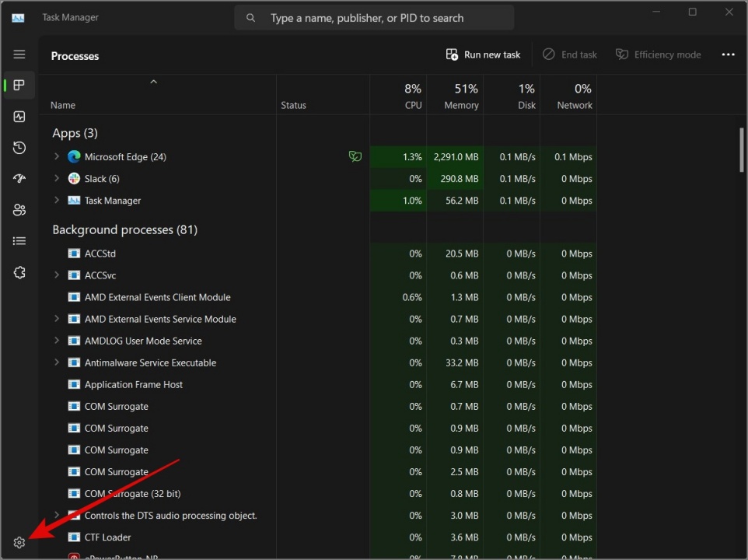Open the Performance page icon in sidebar

click(19, 117)
